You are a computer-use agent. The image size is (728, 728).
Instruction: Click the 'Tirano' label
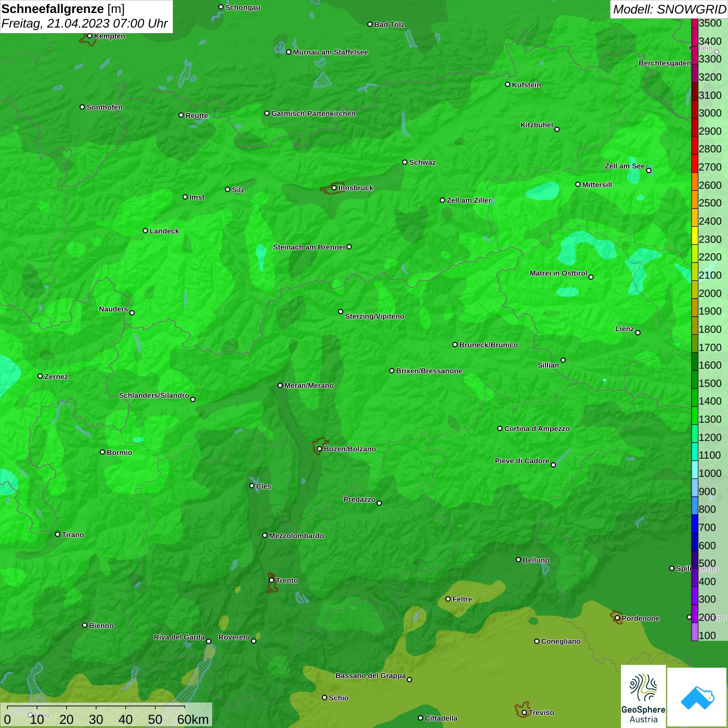coord(73,535)
